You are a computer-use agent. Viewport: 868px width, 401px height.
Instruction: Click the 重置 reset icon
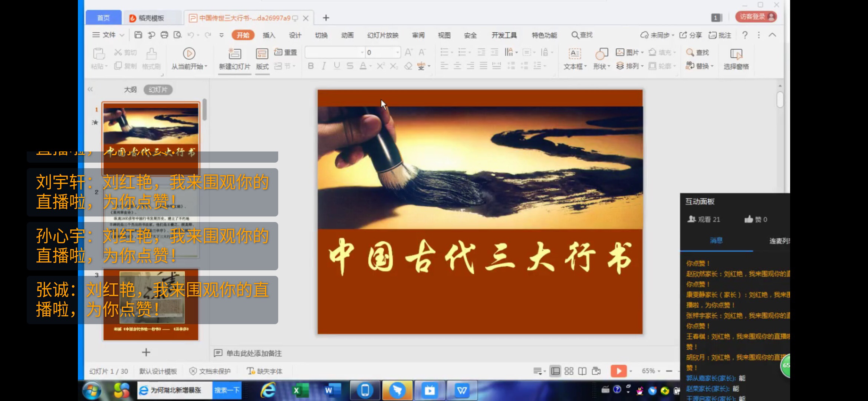[278, 52]
